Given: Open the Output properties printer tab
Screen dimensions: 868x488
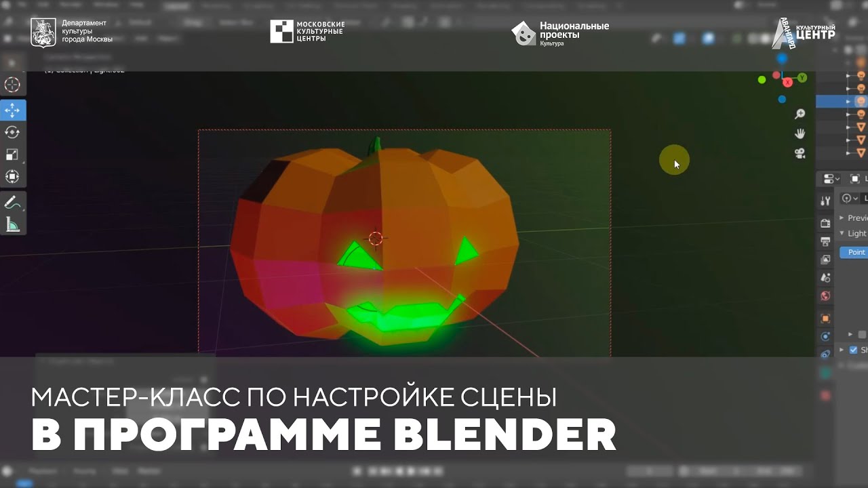Looking at the screenshot, I should 825,241.
